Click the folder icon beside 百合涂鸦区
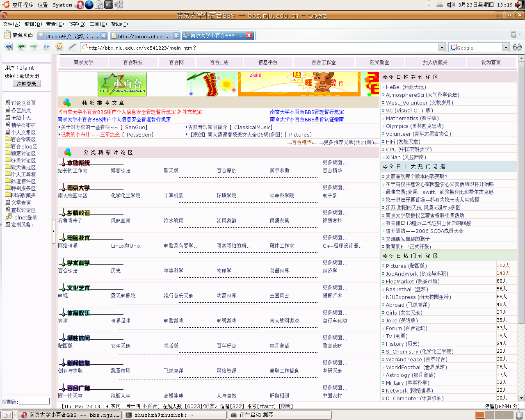Screen dimensions: 525x420 pos(8,139)
